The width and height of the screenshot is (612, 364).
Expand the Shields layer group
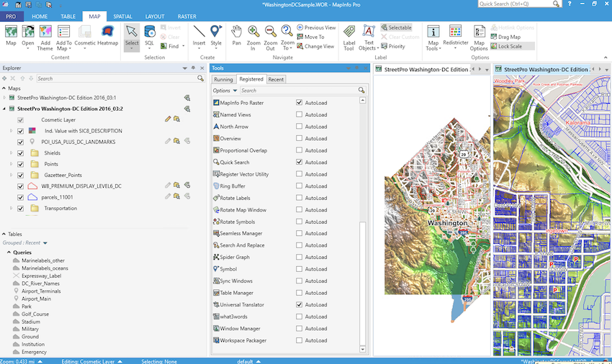[11, 153]
